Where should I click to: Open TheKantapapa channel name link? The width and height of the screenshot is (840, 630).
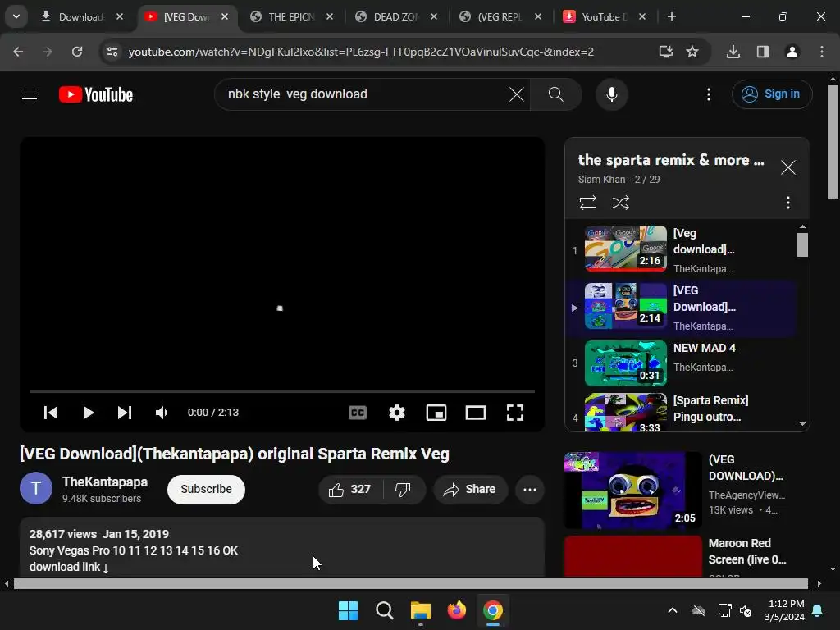click(105, 482)
